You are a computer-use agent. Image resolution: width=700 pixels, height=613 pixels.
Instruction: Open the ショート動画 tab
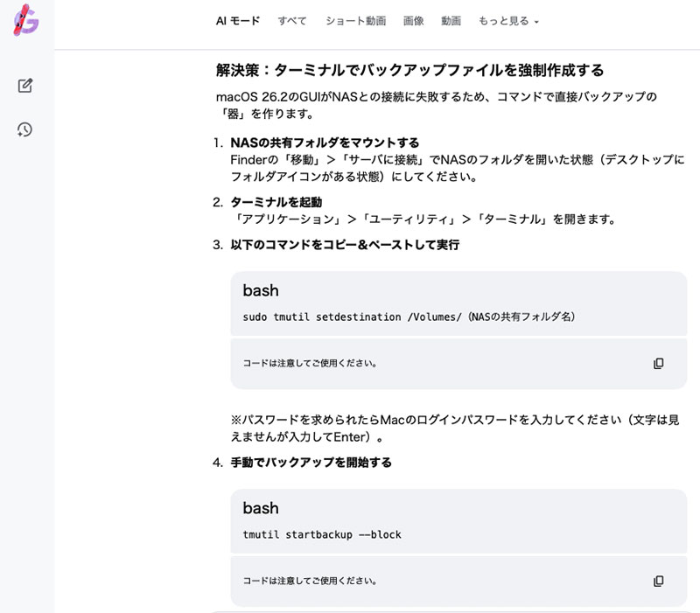pos(355,21)
